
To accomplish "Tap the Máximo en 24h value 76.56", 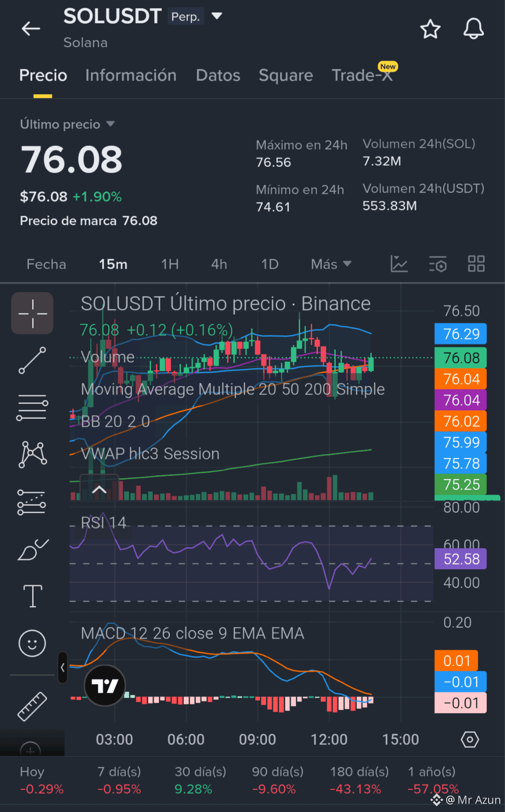I will [x=274, y=162].
